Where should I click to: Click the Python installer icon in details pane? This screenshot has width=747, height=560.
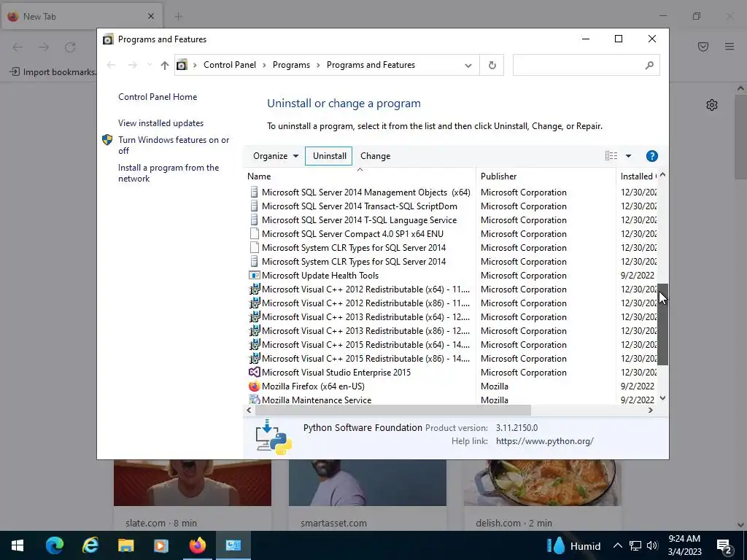point(274,437)
